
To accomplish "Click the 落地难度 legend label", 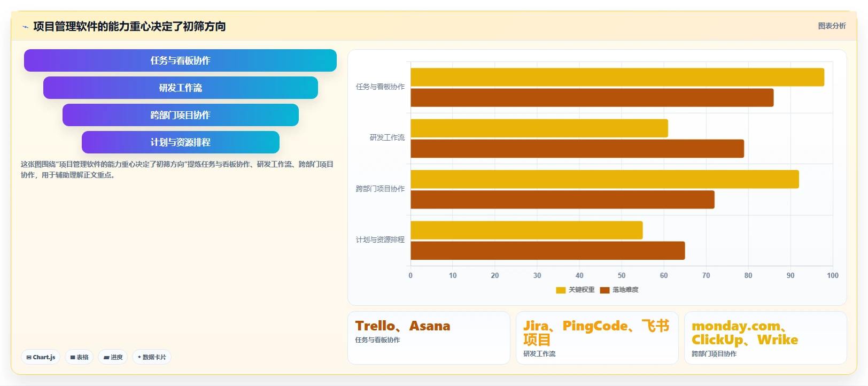I will tap(625, 290).
